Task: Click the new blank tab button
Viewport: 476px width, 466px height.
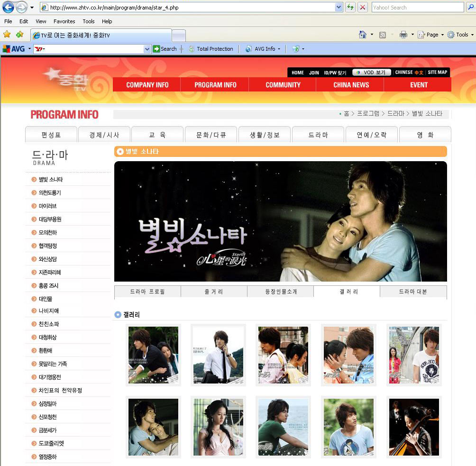Action: (178, 35)
